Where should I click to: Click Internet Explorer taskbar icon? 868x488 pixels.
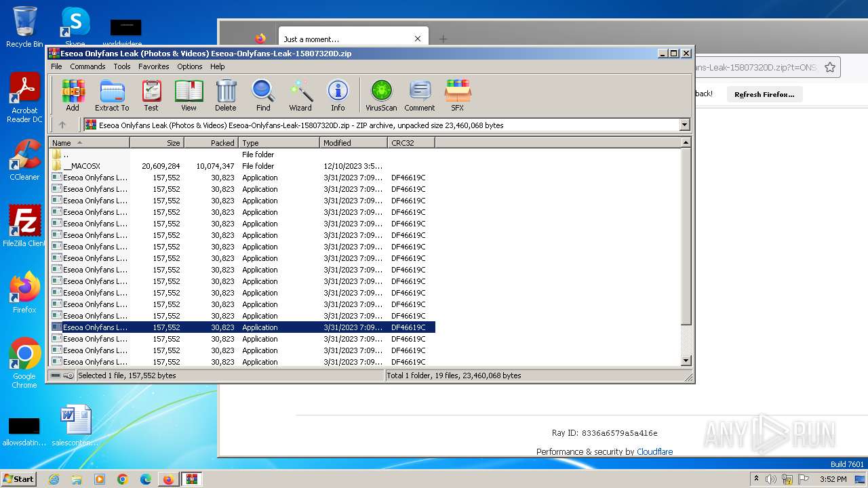(x=54, y=479)
